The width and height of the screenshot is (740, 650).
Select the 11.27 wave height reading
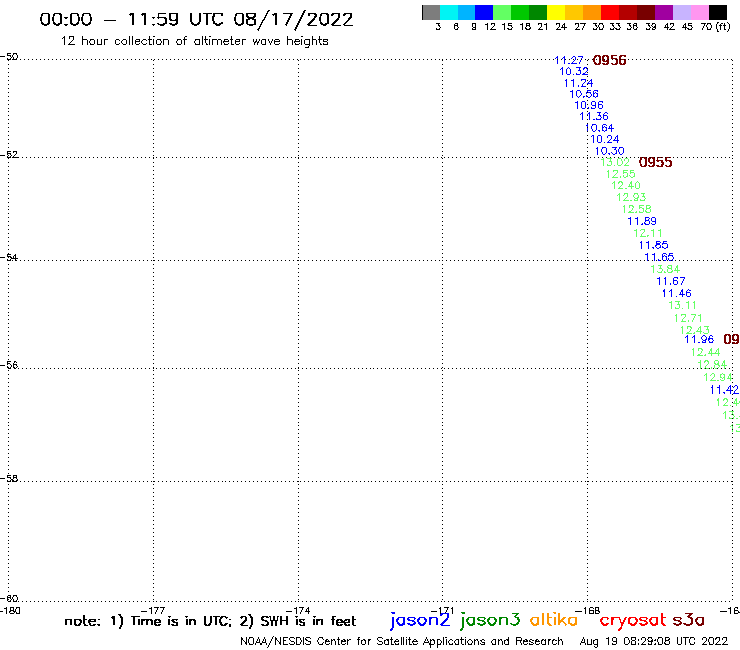point(569,60)
